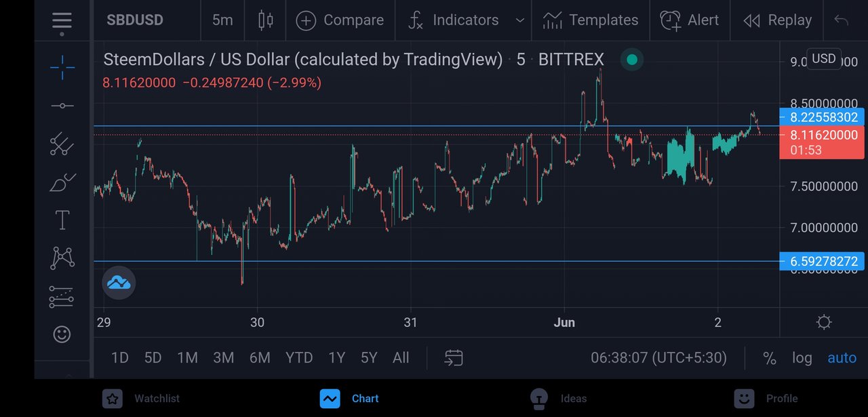Open the USD currency selector
This screenshot has width=868, height=417.
tap(824, 58)
